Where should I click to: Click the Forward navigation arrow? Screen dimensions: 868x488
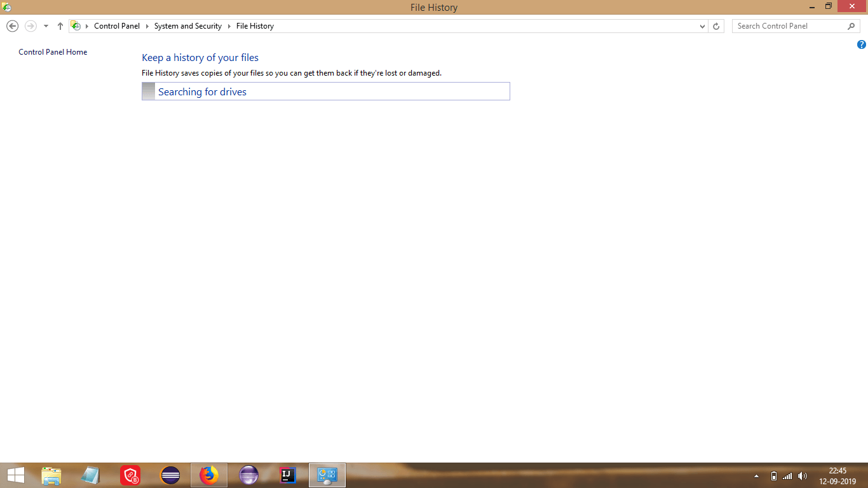pos(31,26)
